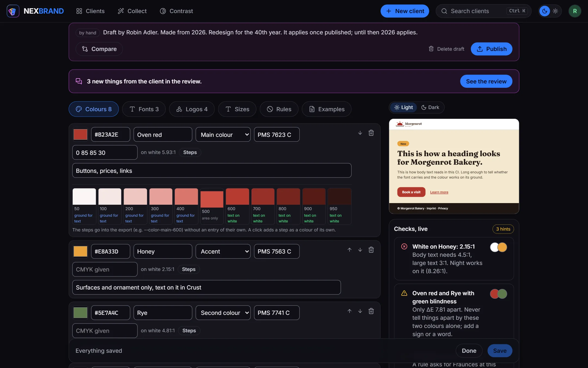Open the Delete draft trash option

pyautogui.click(x=446, y=49)
